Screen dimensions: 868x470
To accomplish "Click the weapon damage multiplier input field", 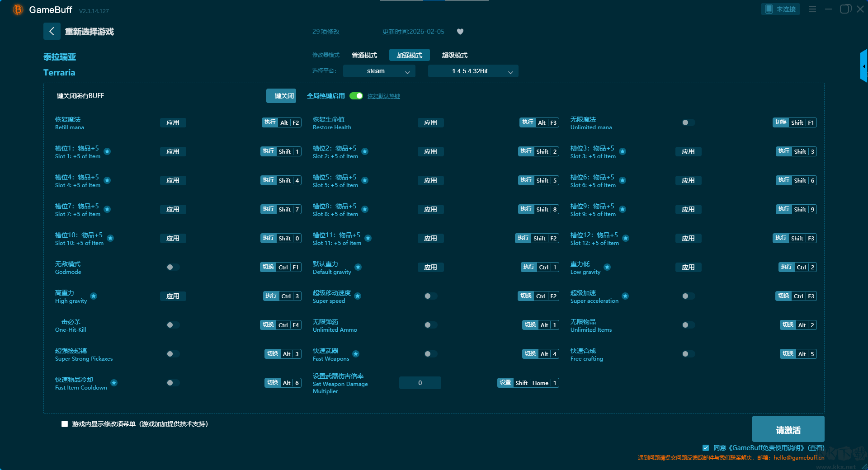I will (420, 383).
